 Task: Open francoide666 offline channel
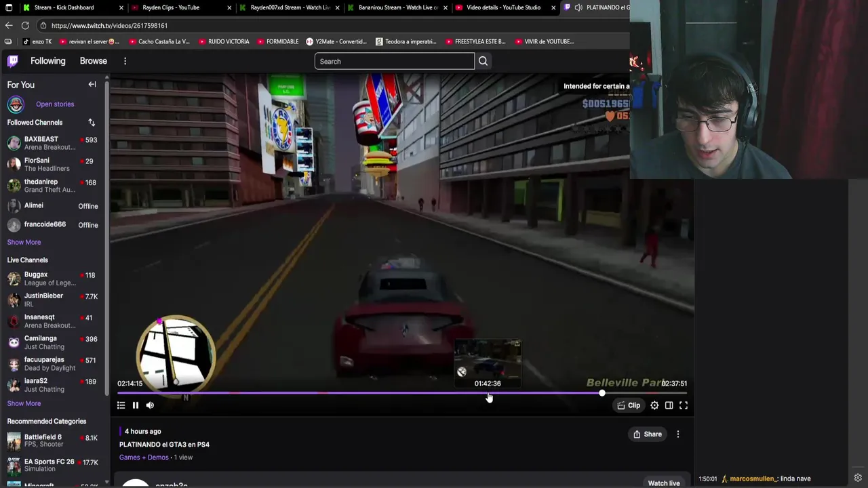[x=52, y=224]
